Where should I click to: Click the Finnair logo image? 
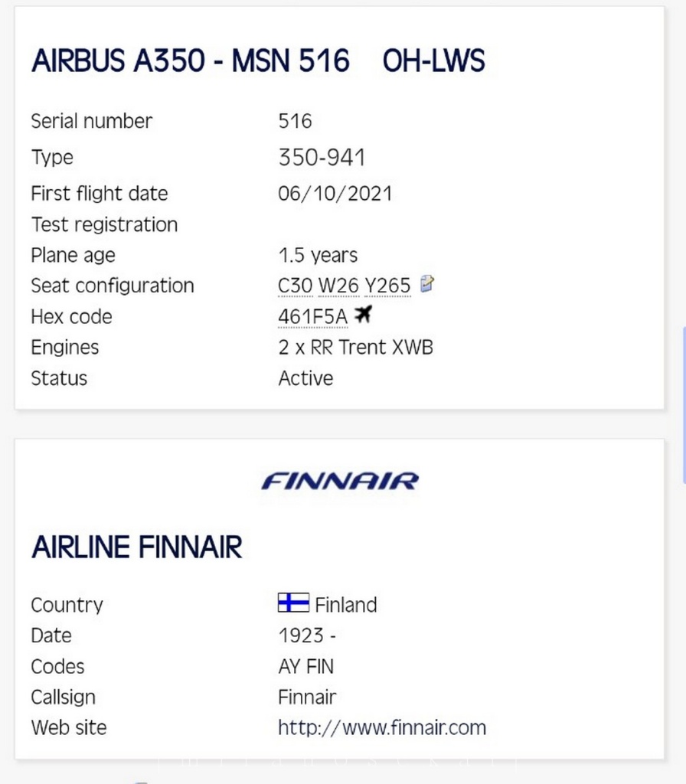click(x=340, y=481)
